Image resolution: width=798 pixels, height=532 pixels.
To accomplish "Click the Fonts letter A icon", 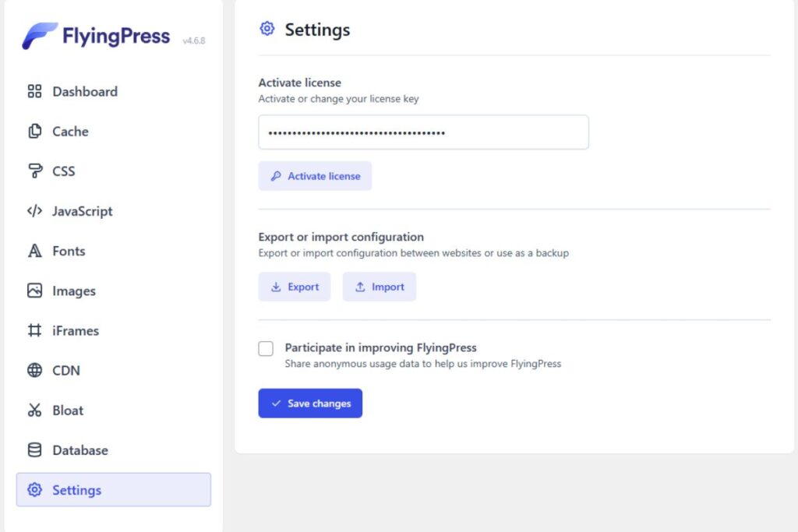I will (34, 251).
